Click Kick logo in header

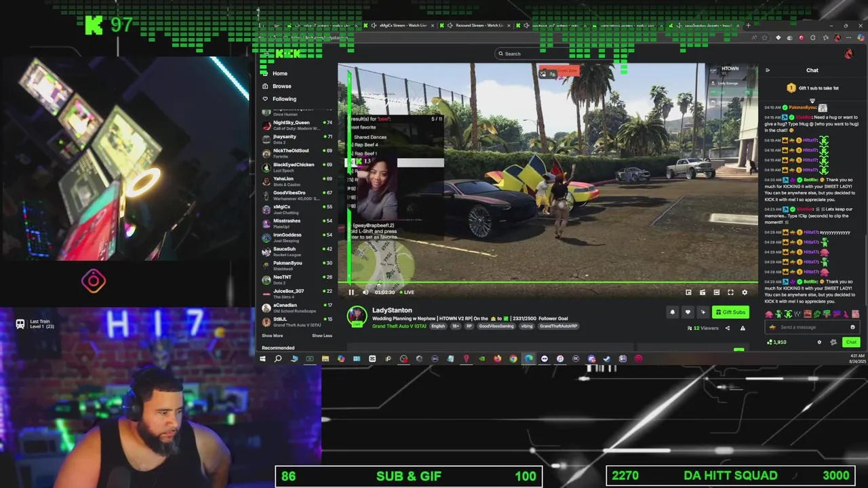pos(288,54)
